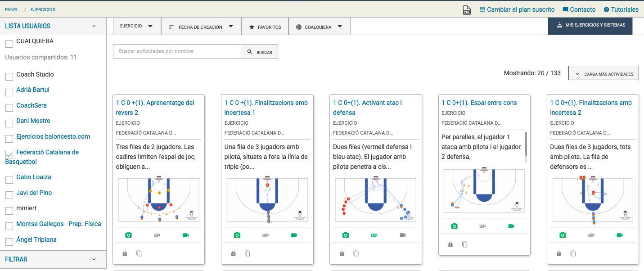Enable the CoachSera checkbox
This screenshot has height=271, width=644.
tap(9, 108)
